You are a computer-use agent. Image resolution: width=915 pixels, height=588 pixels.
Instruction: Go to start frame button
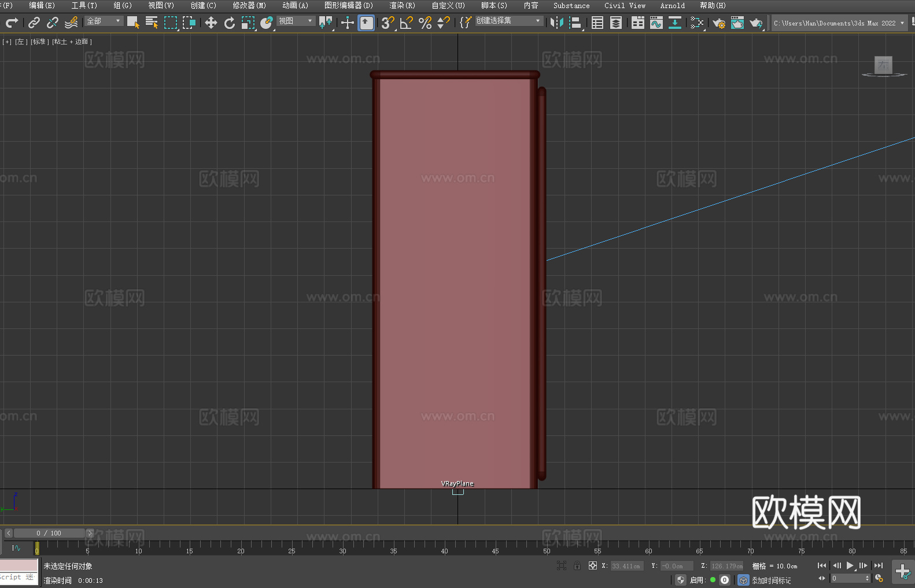[x=822, y=565]
